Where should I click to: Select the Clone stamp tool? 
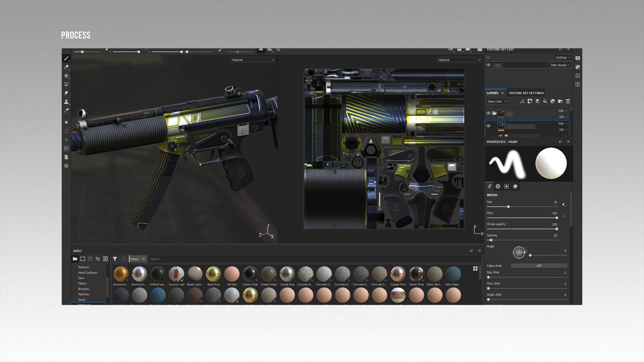66,102
